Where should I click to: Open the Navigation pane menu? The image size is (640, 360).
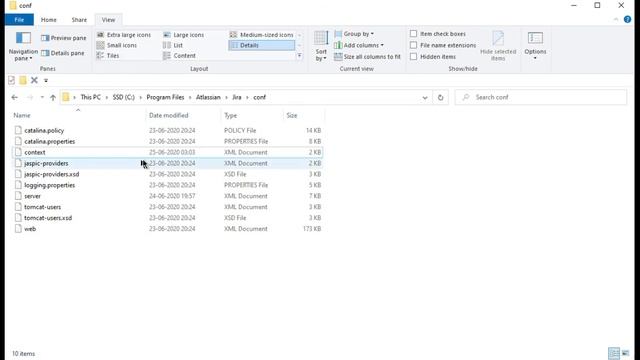tap(23, 47)
